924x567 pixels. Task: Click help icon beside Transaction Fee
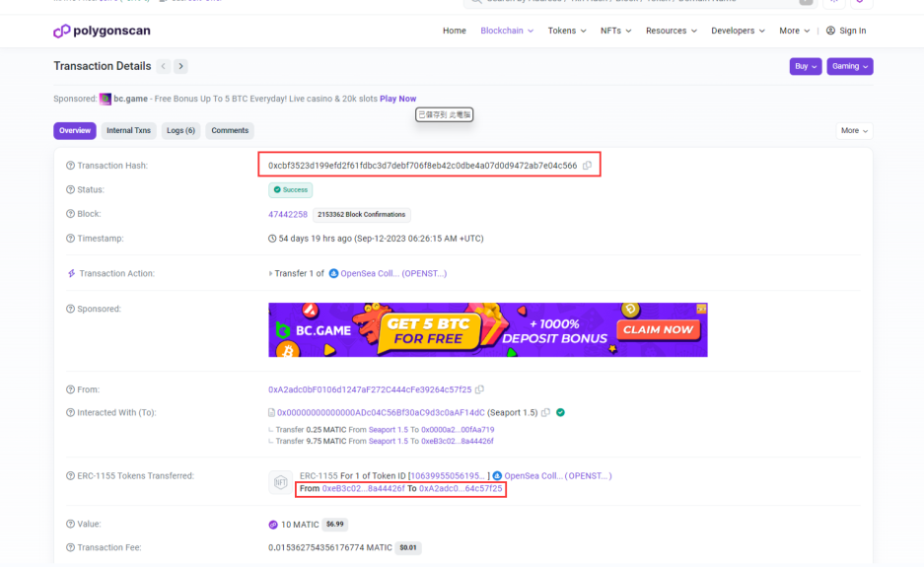(x=70, y=547)
